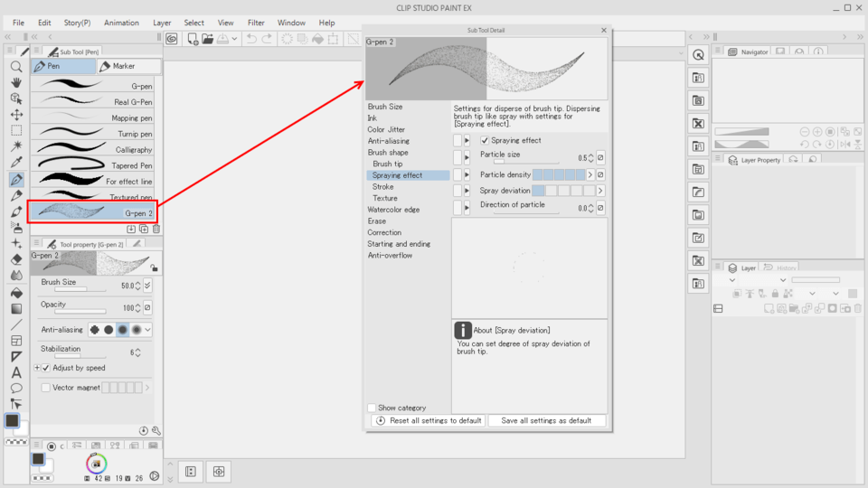
Task: Click Reset all settings to default
Action: click(429, 420)
